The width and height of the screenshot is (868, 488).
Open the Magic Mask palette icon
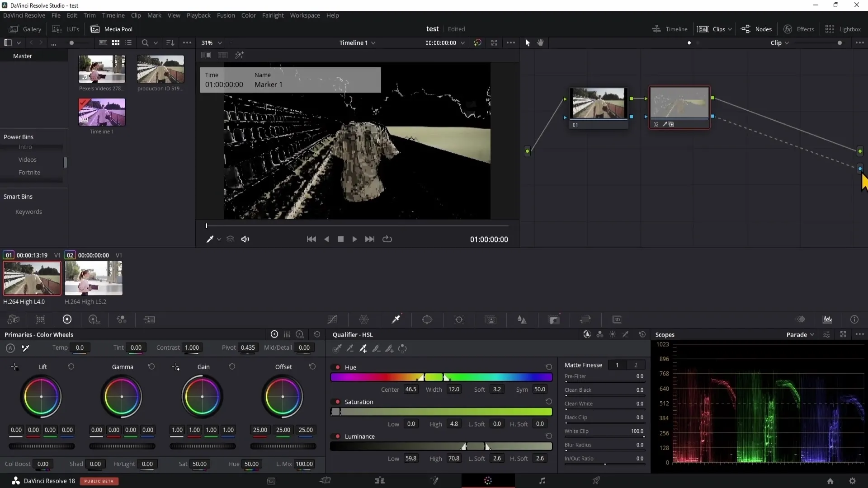click(491, 319)
